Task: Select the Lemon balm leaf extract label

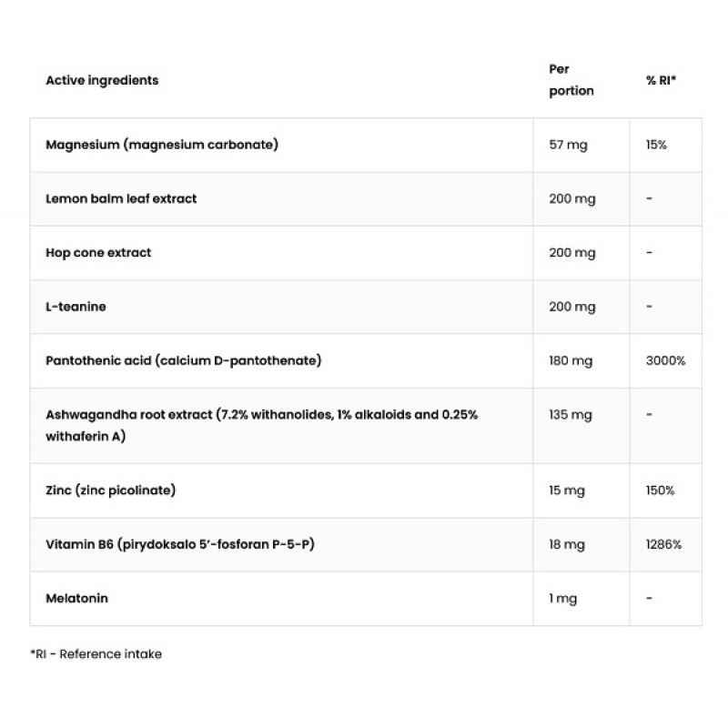Action: pyautogui.click(x=121, y=198)
